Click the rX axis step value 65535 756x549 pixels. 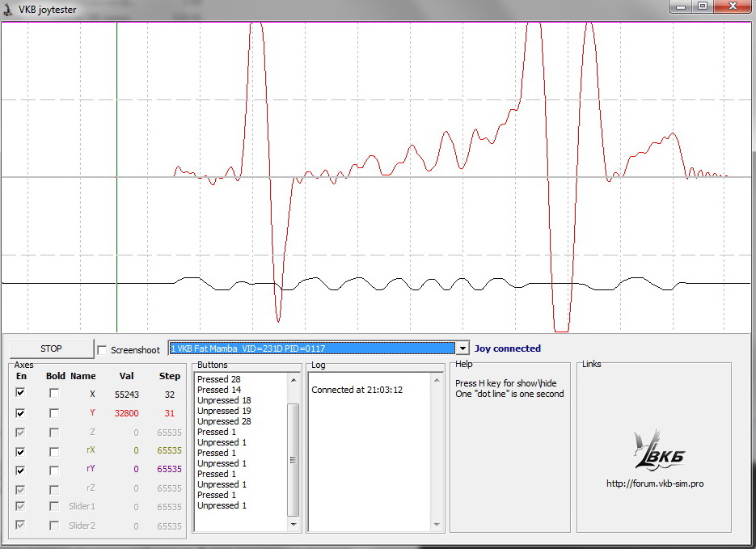pyautogui.click(x=169, y=450)
